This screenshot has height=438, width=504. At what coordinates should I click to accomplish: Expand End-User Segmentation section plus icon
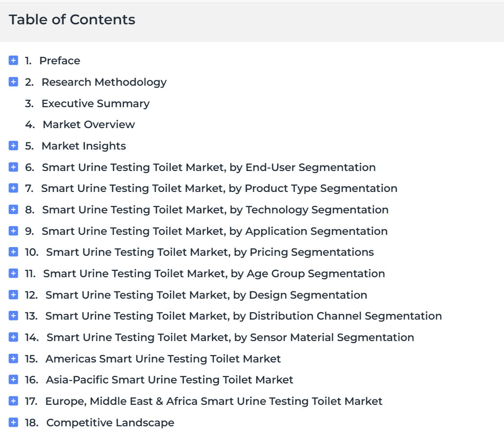pyautogui.click(x=13, y=167)
